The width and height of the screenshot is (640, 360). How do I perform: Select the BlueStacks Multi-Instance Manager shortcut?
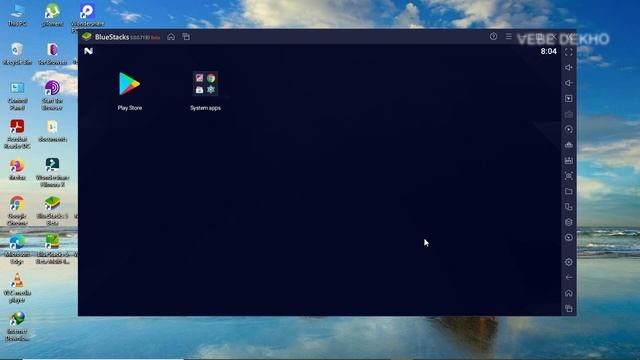(53, 249)
